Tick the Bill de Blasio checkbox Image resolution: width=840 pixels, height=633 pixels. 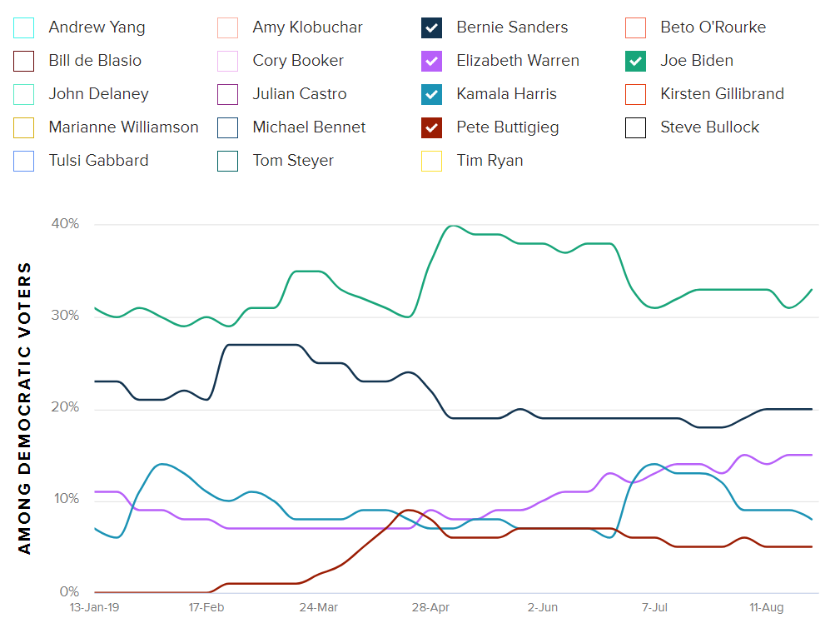(24, 61)
